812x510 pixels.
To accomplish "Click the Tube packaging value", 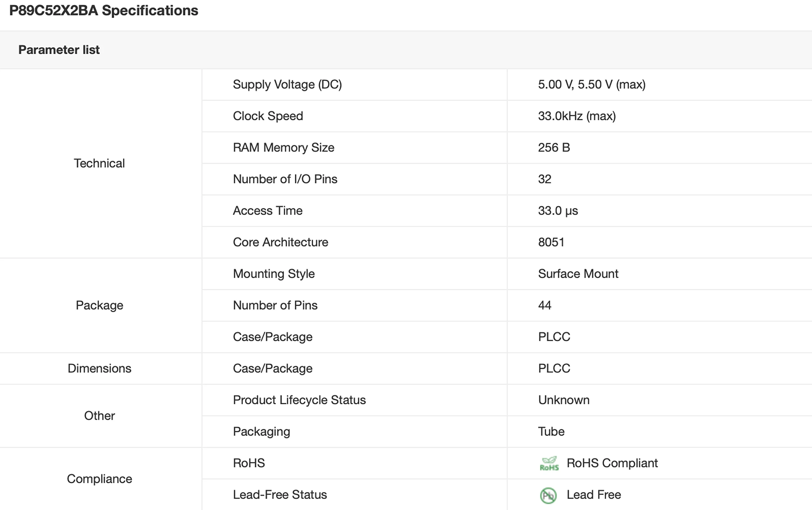I will pyautogui.click(x=551, y=432).
